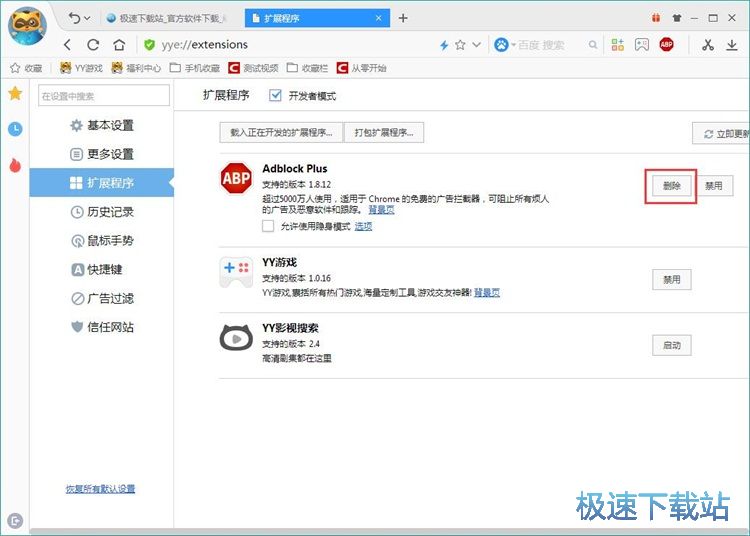This screenshot has height=536, width=750.
Task: Open the YY游戏 背景页 link
Action: tap(486, 293)
